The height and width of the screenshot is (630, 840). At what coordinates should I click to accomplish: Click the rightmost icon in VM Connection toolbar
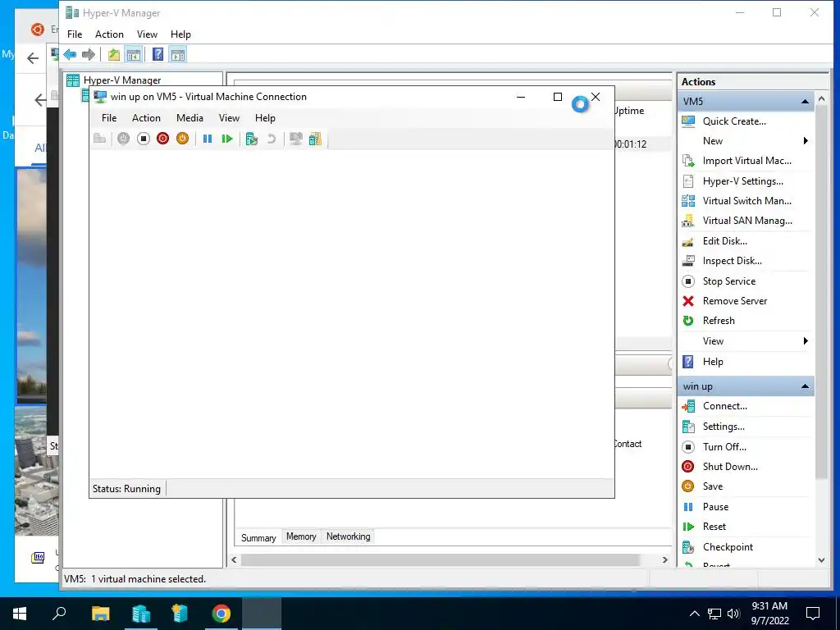(x=316, y=139)
